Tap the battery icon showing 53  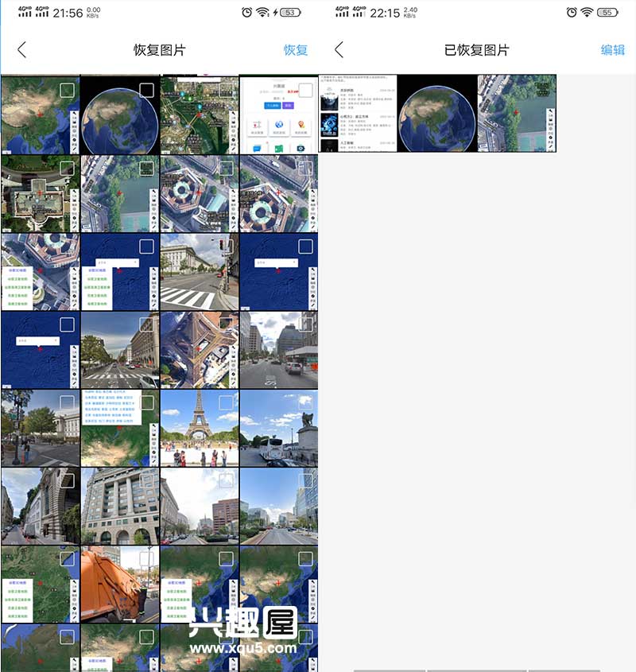pos(290,13)
